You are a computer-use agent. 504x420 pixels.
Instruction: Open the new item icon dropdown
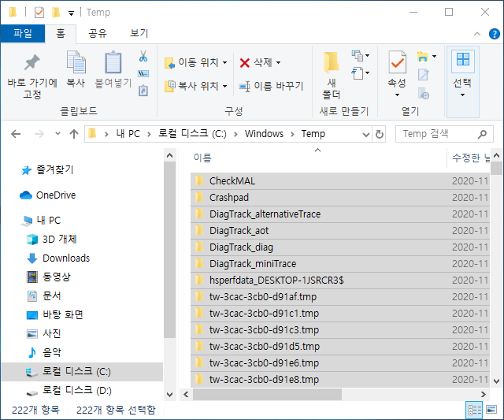360,56
